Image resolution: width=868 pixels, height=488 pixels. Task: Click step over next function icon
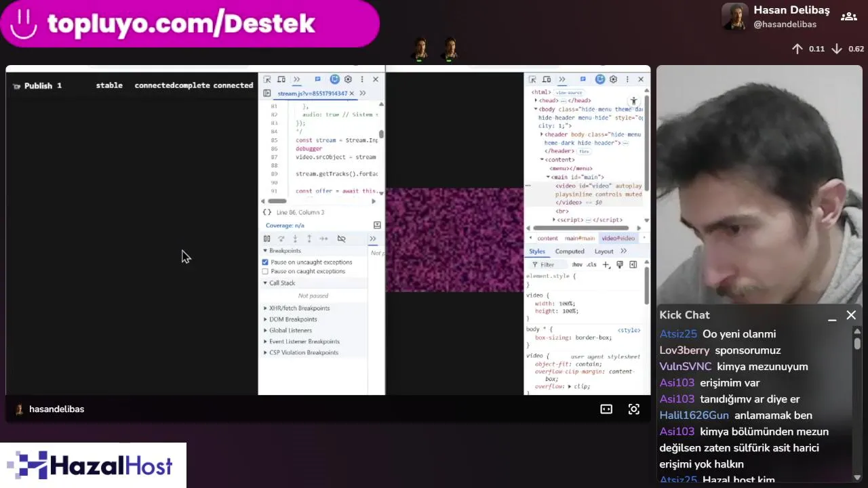tap(281, 239)
